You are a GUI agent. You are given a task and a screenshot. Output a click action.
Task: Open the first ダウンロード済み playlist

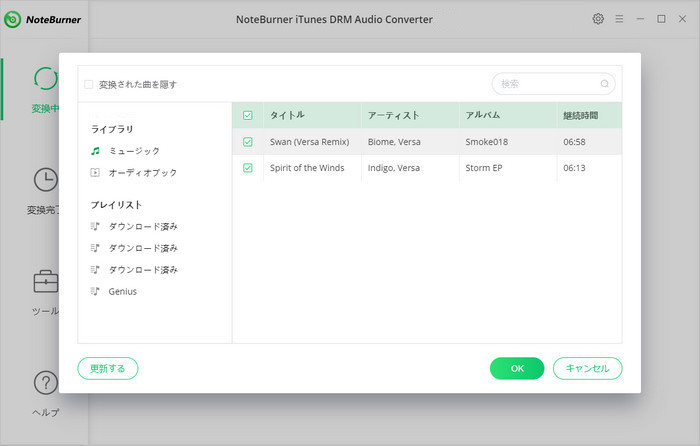click(143, 226)
